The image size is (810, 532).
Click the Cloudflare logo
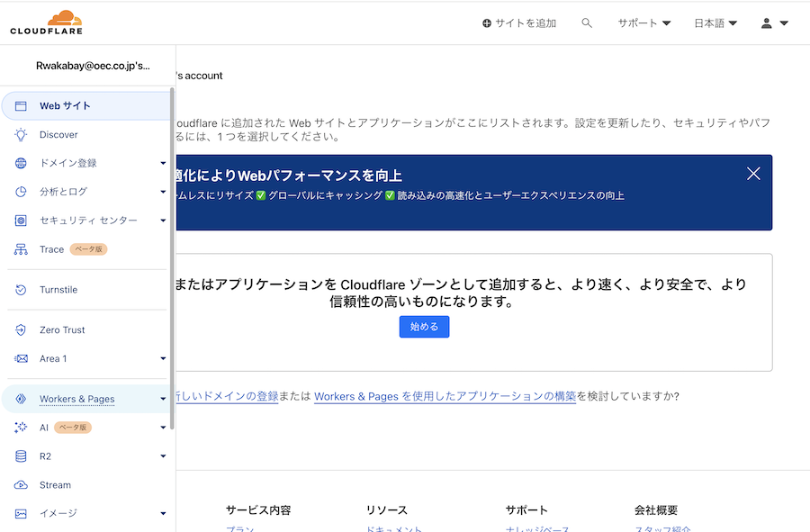pyautogui.click(x=45, y=22)
